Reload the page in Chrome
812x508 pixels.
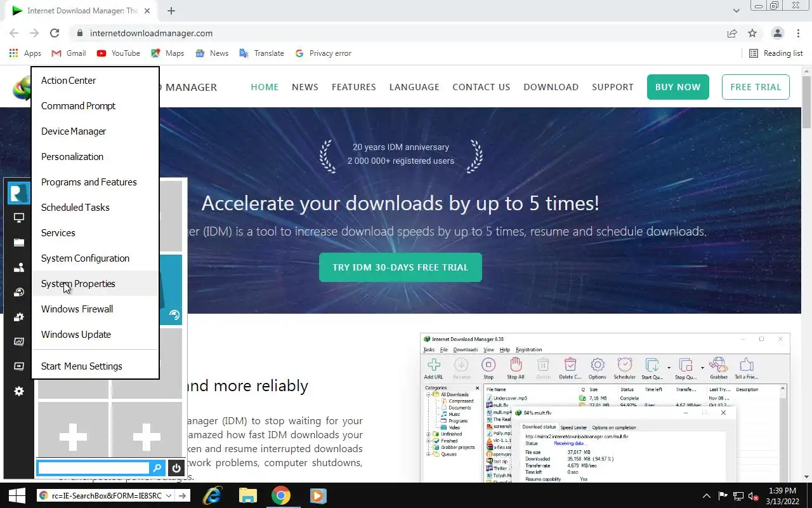(x=55, y=33)
